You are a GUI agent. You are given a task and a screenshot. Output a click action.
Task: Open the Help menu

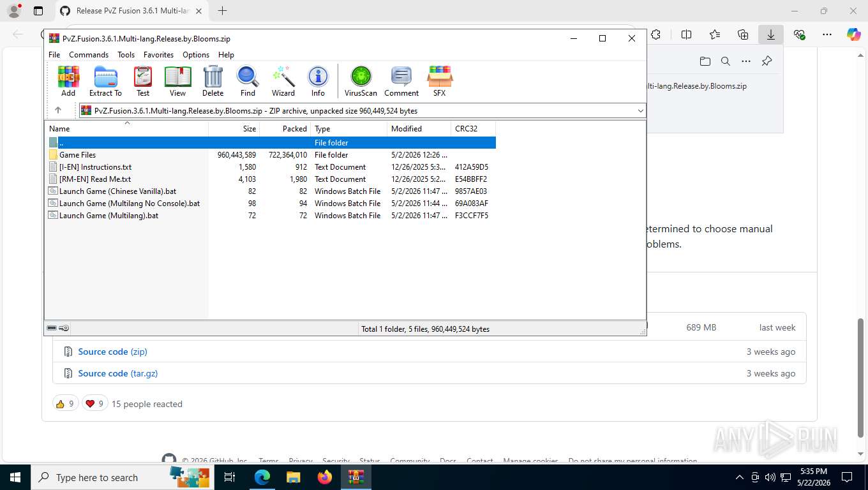[x=226, y=55]
